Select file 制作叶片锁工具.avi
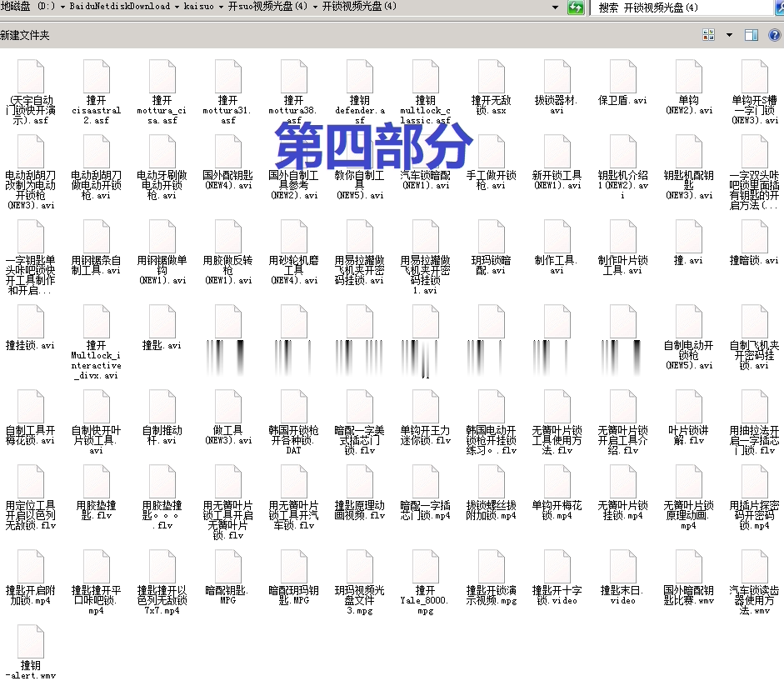 [x=622, y=248]
